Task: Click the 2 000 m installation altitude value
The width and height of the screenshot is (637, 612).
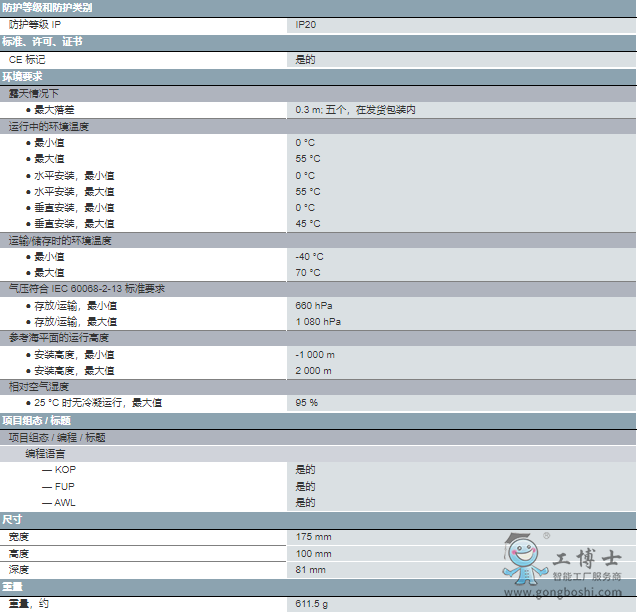Action: click(x=314, y=371)
